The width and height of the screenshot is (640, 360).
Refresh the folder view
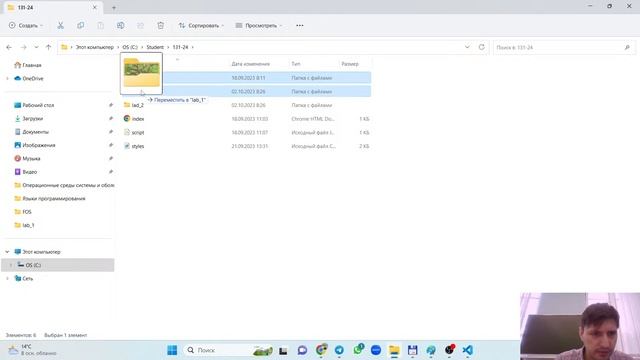[482, 47]
